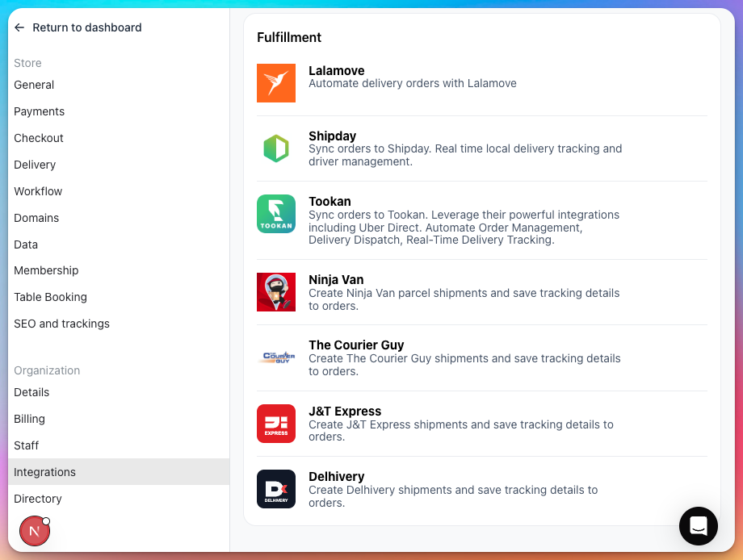Click 'Automate delivery orders with Lalamove' description
This screenshot has width=743, height=560.
tap(412, 83)
